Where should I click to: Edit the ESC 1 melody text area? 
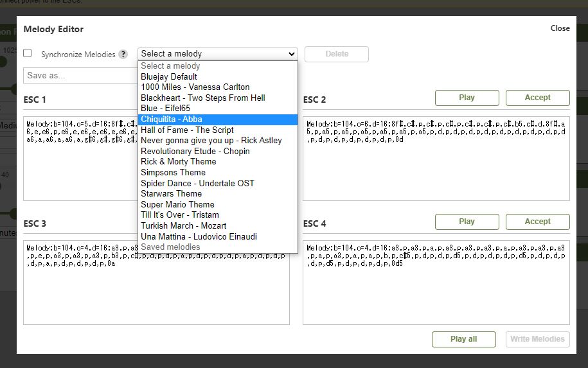coord(80,159)
